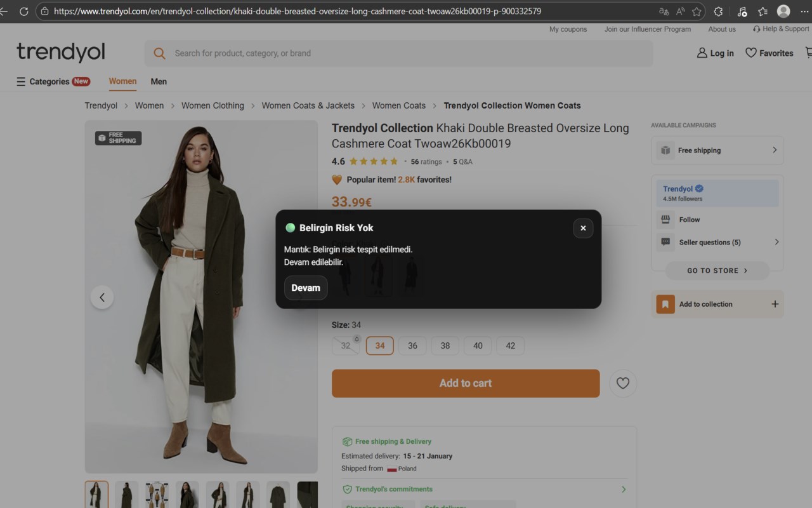This screenshot has width=812, height=508.
Task: Click the Trendyol seller name
Action: pyautogui.click(x=678, y=189)
